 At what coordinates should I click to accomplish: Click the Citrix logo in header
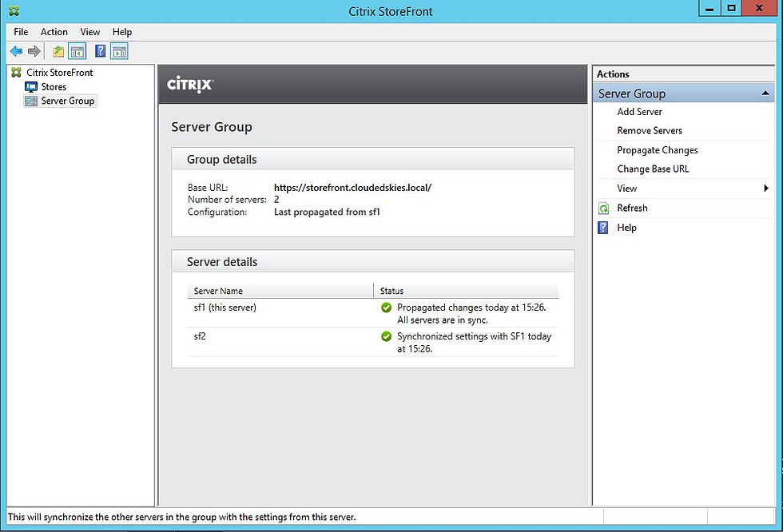tap(190, 85)
